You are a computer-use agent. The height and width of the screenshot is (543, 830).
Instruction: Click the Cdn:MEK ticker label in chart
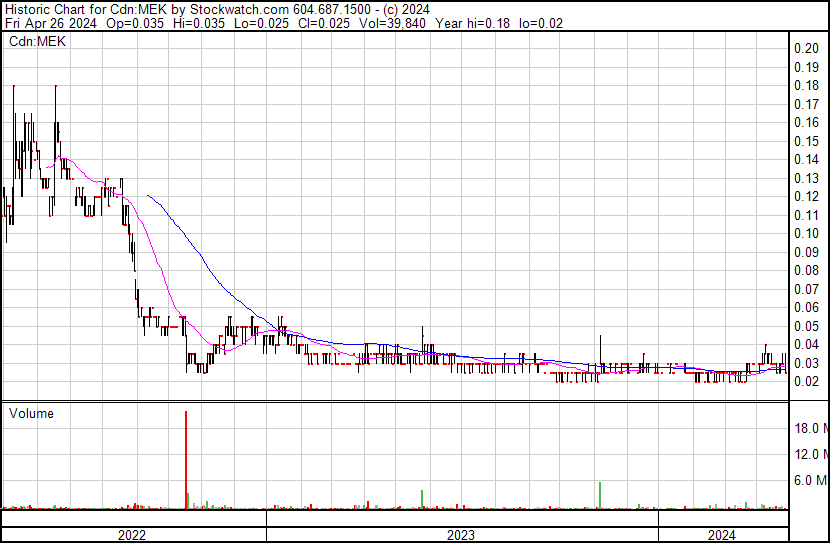(37, 41)
